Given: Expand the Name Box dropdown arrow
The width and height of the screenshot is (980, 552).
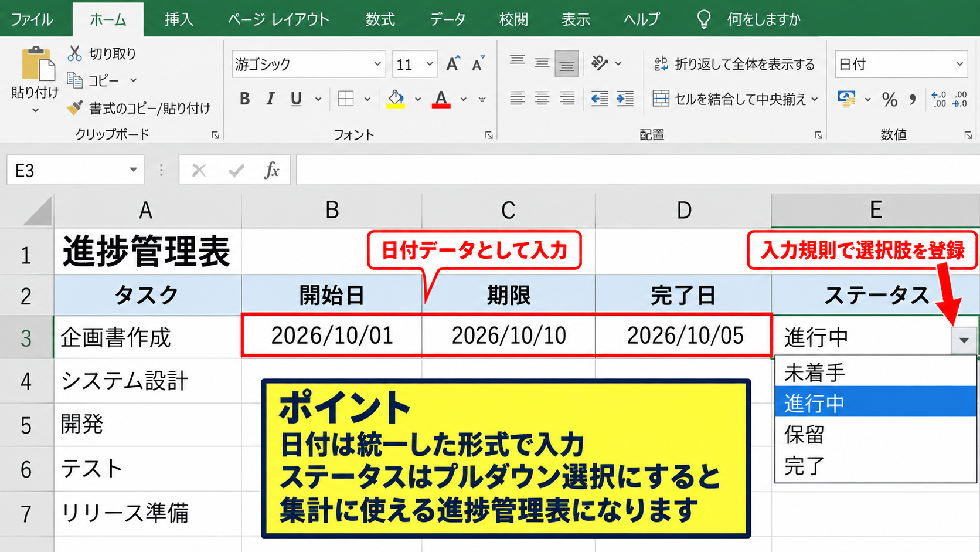Looking at the screenshot, I should tap(133, 170).
